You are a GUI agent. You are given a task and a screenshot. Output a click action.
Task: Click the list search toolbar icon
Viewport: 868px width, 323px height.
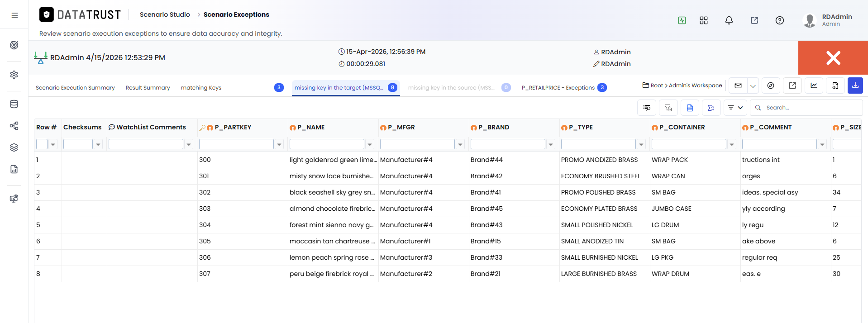coord(647,108)
